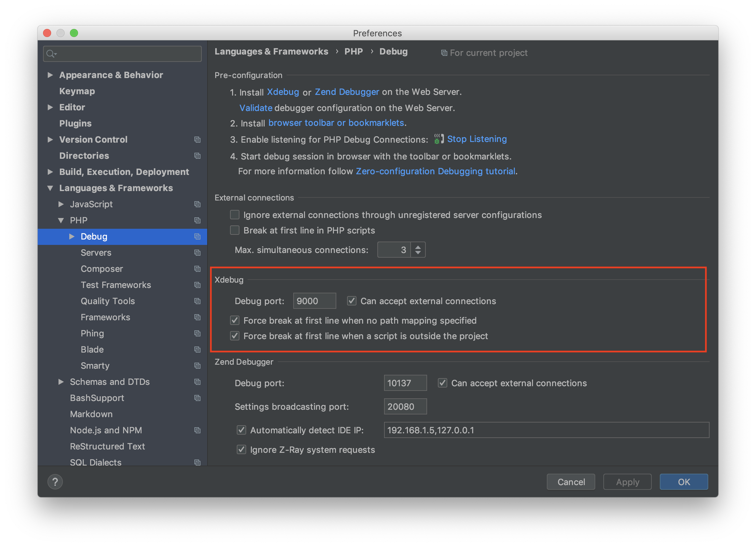
Task: Select Servers in PHP settings tree
Action: coord(96,253)
